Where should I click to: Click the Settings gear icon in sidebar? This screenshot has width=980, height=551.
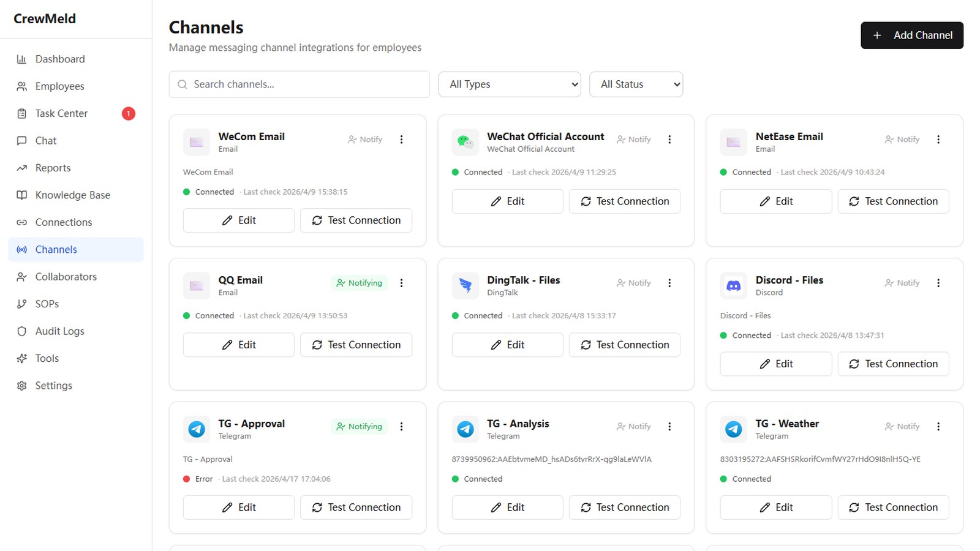click(x=21, y=386)
